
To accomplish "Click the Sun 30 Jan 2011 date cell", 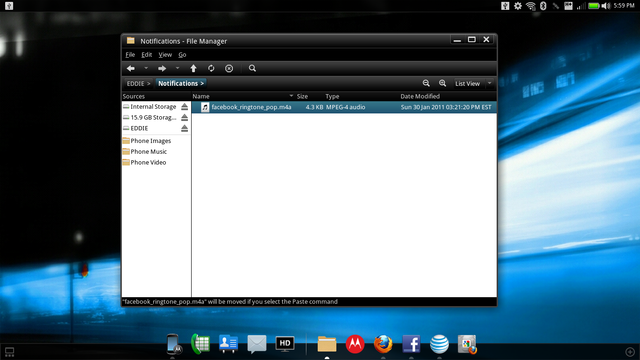I will pos(446,107).
